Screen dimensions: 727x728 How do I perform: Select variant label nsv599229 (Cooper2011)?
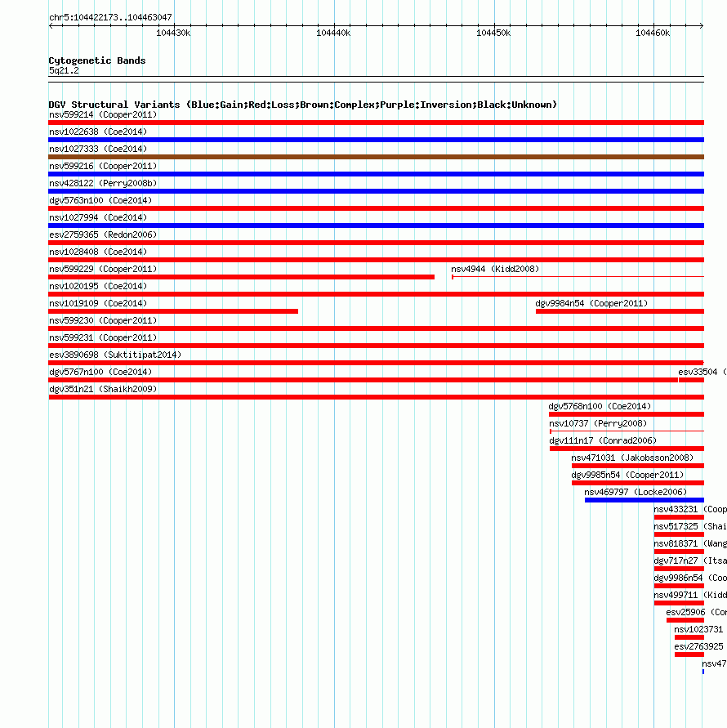tap(103, 270)
